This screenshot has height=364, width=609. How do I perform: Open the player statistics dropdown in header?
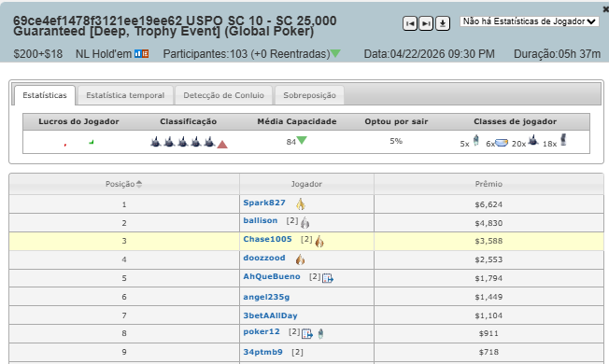[529, 21]
